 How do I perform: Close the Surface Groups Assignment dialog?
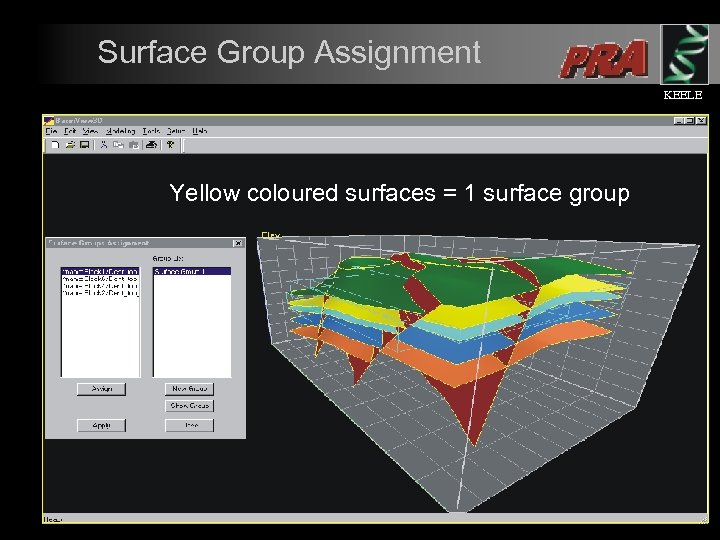click(x=238, y=243)
